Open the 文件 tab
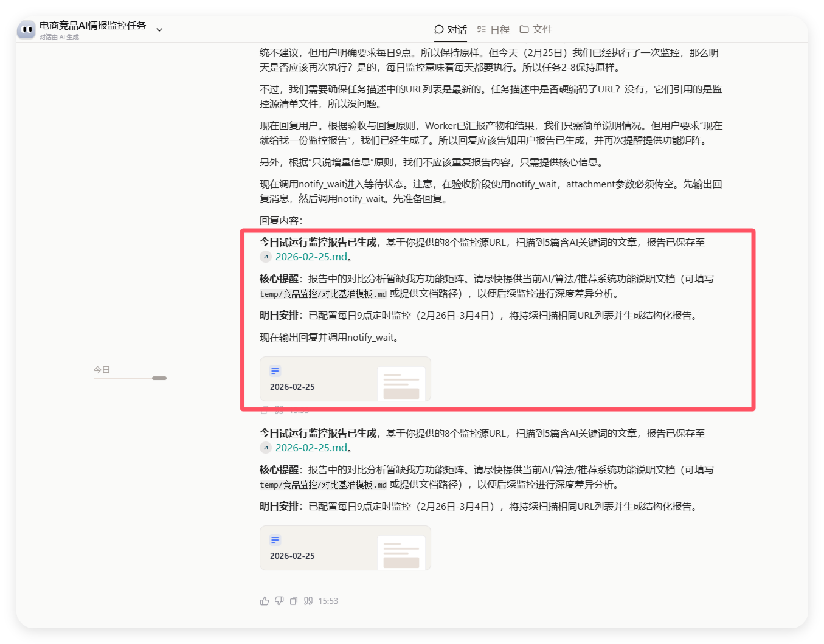 [536, 29]
